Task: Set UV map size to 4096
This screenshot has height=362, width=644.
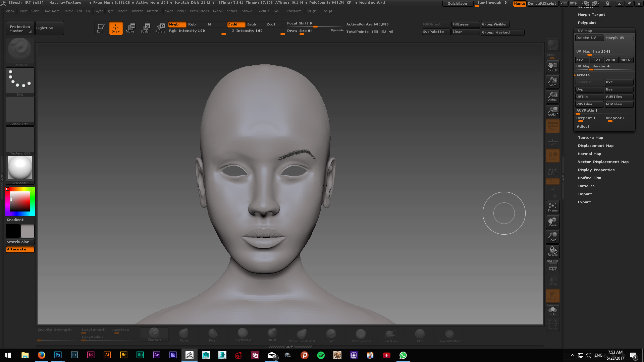Action: pyautogui.click(x=626, y=60)
